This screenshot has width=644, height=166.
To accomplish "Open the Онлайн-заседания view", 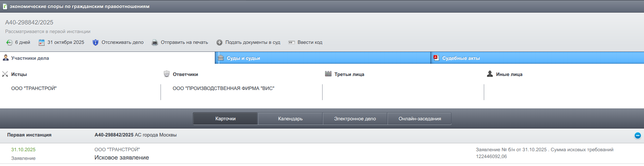I will [x=420, y=118].
